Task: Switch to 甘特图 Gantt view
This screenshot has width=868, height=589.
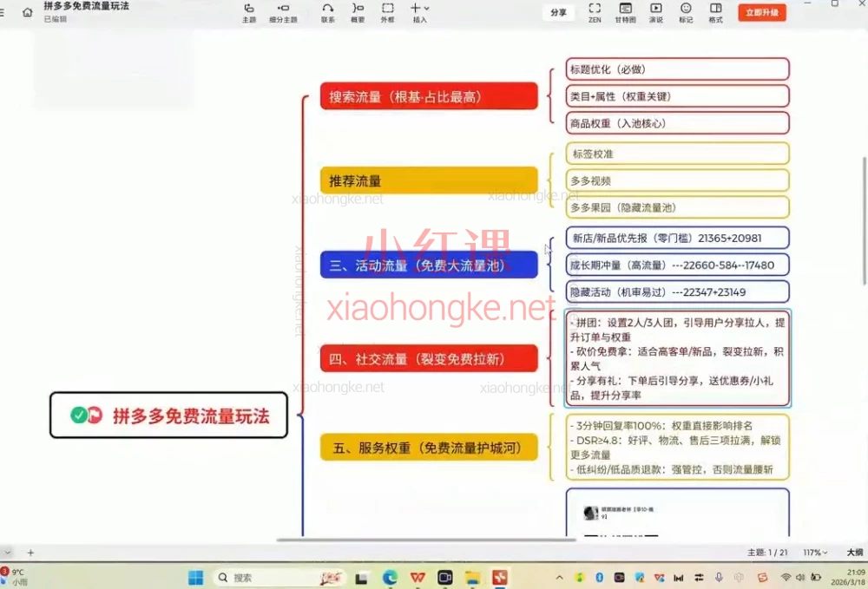Action: 626,13
